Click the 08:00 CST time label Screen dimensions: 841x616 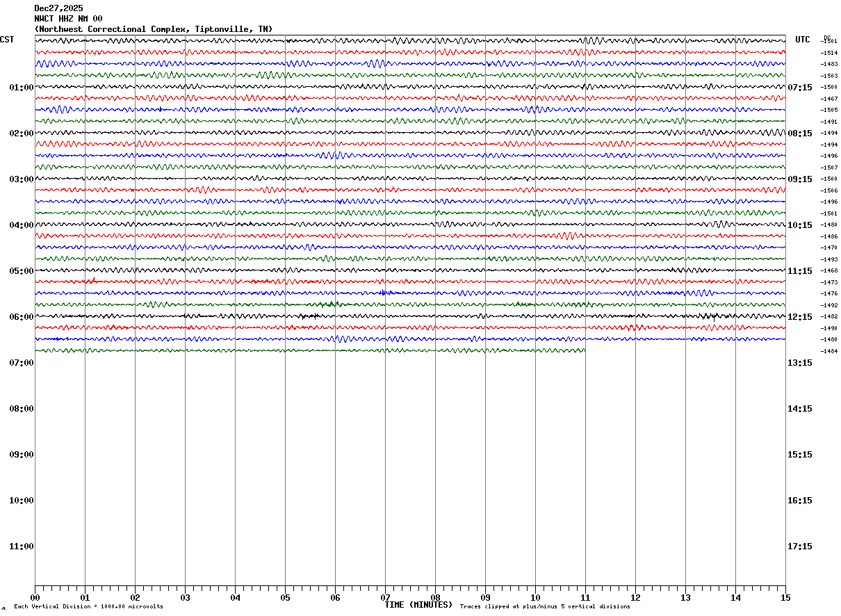click(22, 409)
